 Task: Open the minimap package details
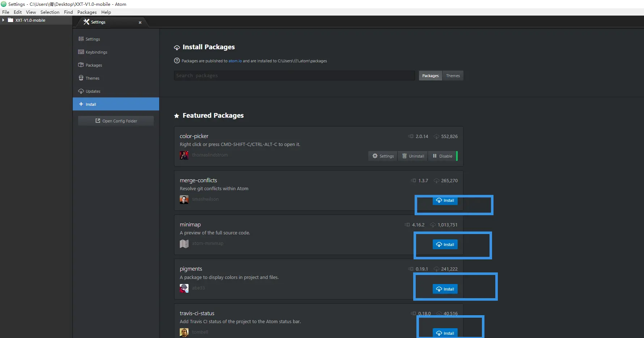click(190, 225)
